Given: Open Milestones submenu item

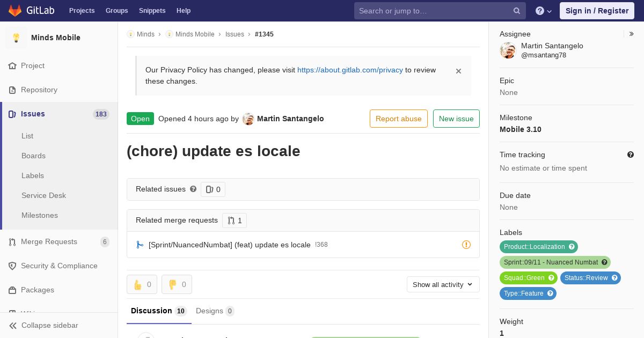Looking at the screenshot, I should 40,215.
